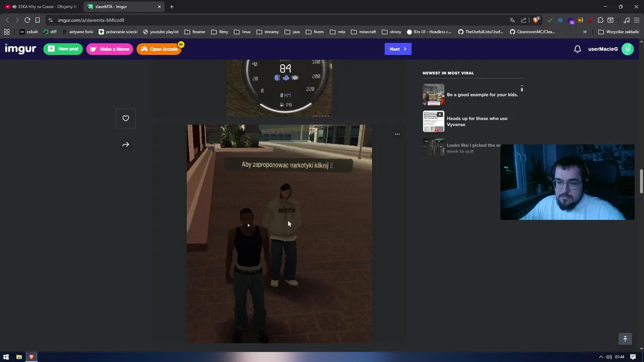This screenshot has width=644, height=362.
Task: Open youtube playlist bookmark
Action: pos(160,32)
